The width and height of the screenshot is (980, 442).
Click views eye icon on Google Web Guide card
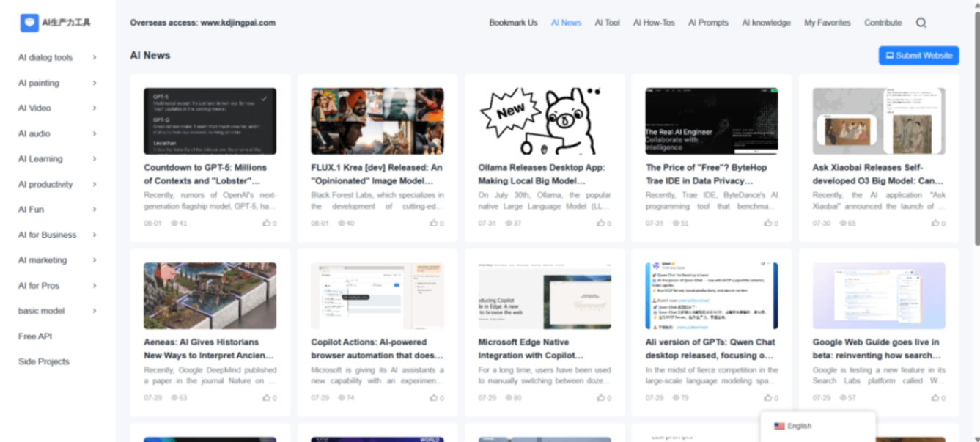point(843,398)
